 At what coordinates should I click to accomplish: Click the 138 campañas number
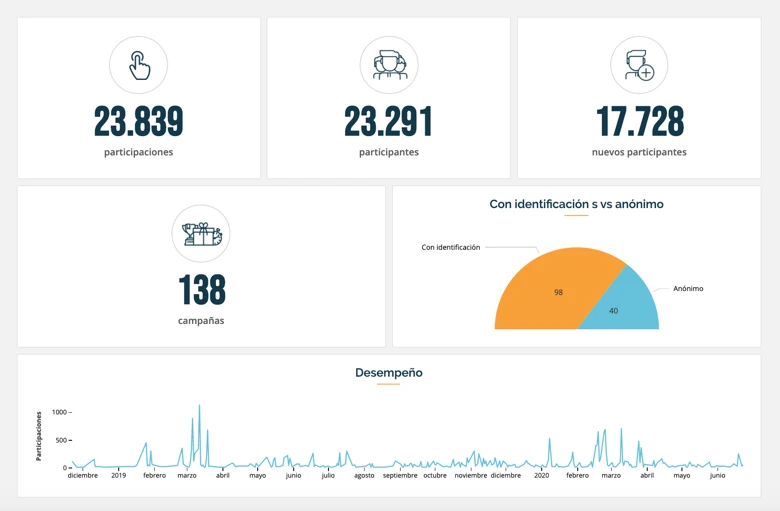[x=201, y=290]
